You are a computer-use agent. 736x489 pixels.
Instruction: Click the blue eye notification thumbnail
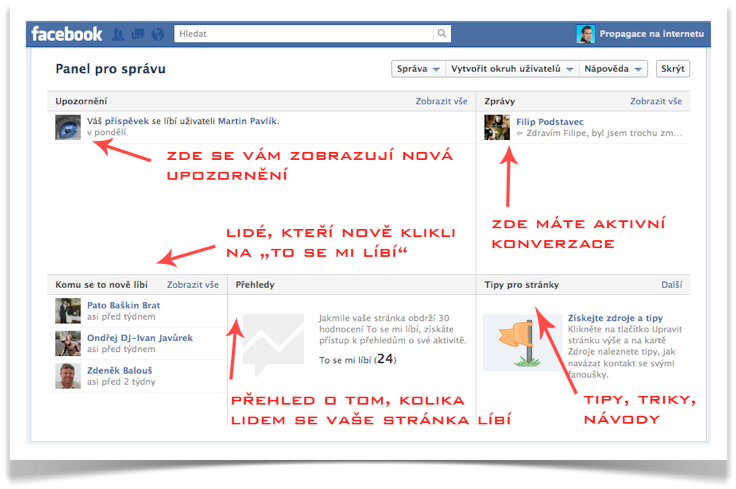pyautogui.click(x=68, y=127)
